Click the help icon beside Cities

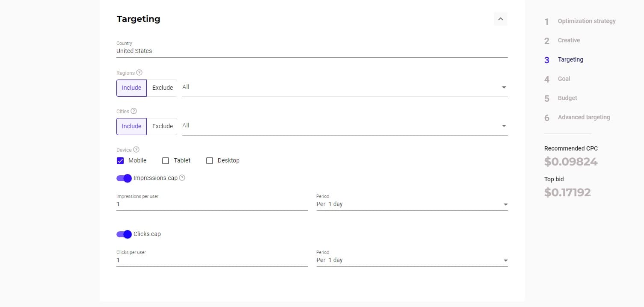(134, 111)
